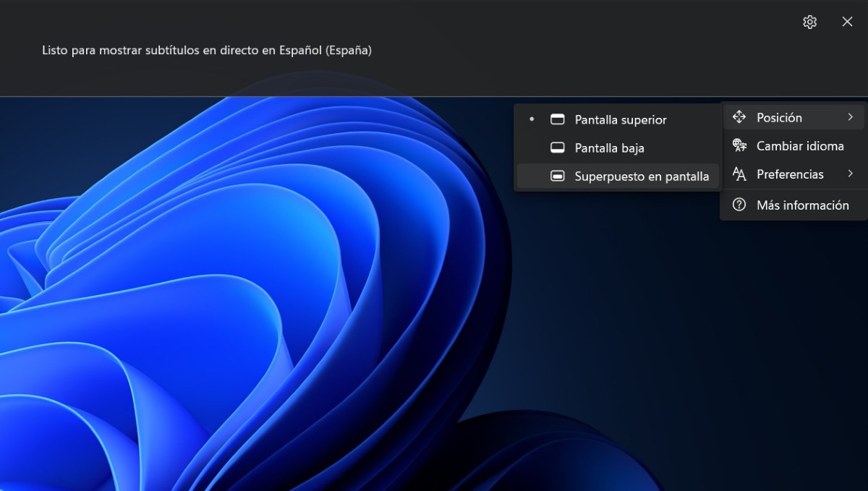The height and width of the screenshot is (491, 868).
Task: Select Cambiar idioma from the menu
Action: click(x=793, y=146)
